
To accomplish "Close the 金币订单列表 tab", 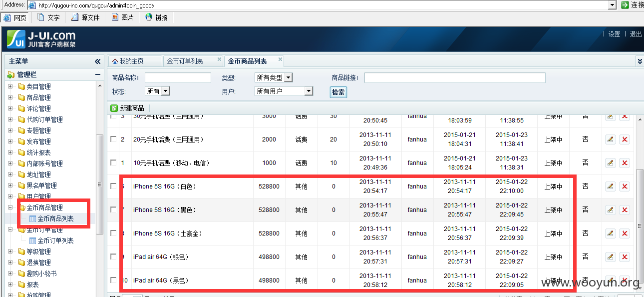I will pyautogui.click(x=219, y=59).
